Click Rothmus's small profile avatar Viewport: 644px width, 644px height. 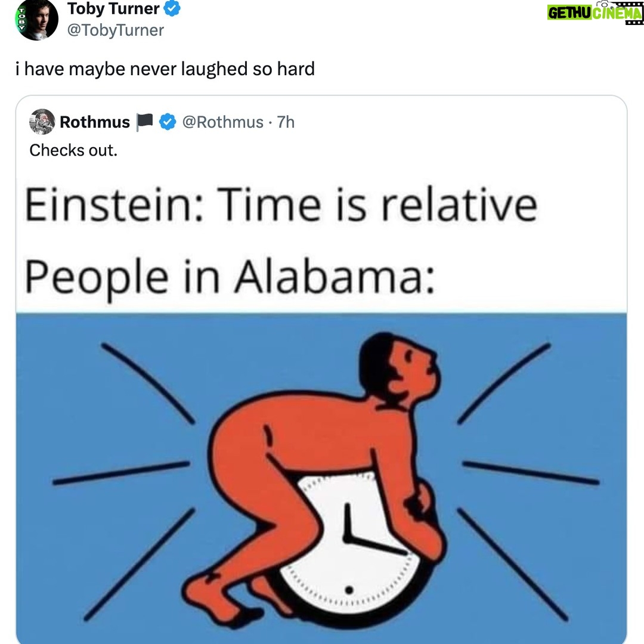coord(42,122)
